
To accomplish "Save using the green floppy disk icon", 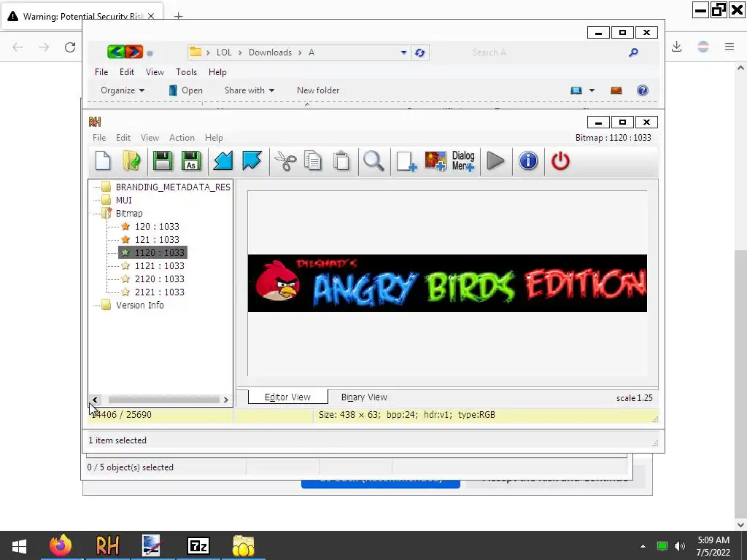I will pyautogui.click(x=163, y=161).
